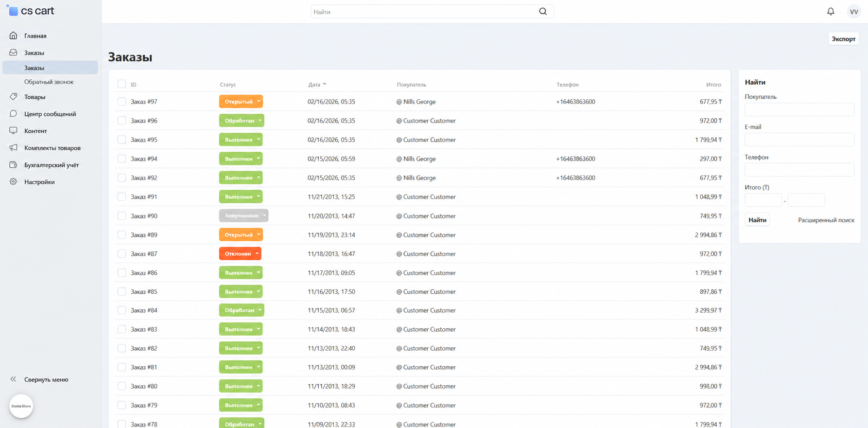Sort by the Статус column header
Screen dimensions: 868x428
point(228,85)
